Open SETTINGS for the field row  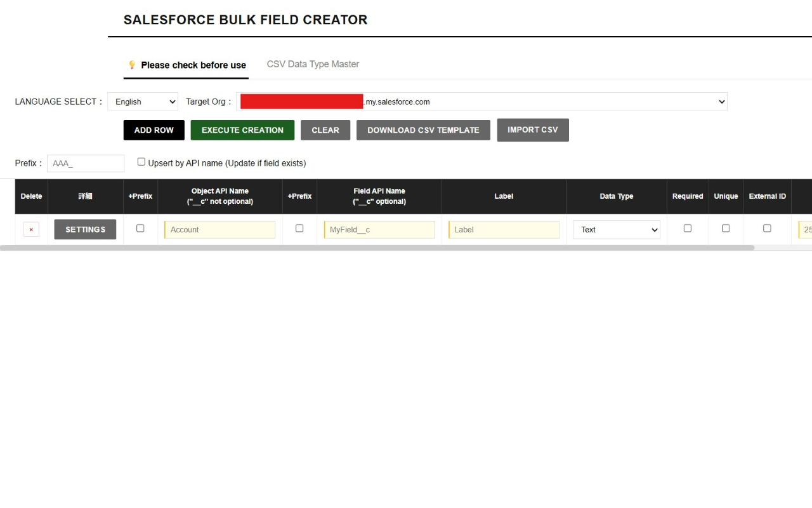coord(85,229)
